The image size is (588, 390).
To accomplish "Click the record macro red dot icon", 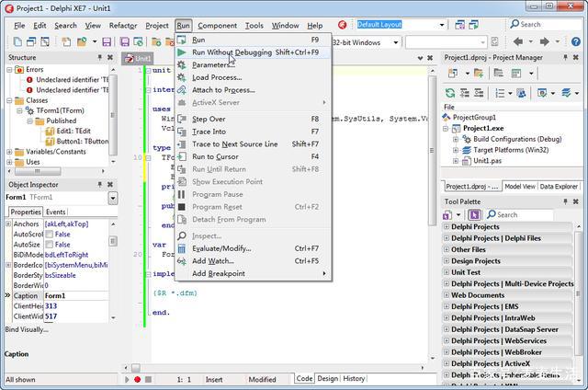I will [137, 379].
